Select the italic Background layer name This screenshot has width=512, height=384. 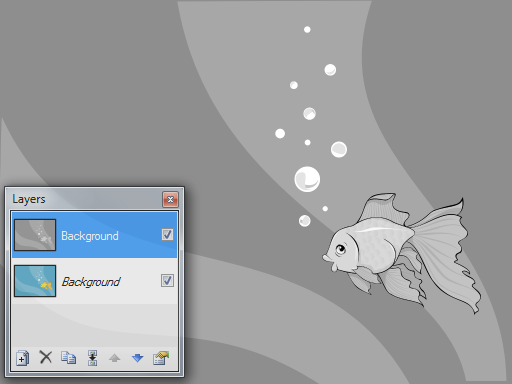[91, 282]
